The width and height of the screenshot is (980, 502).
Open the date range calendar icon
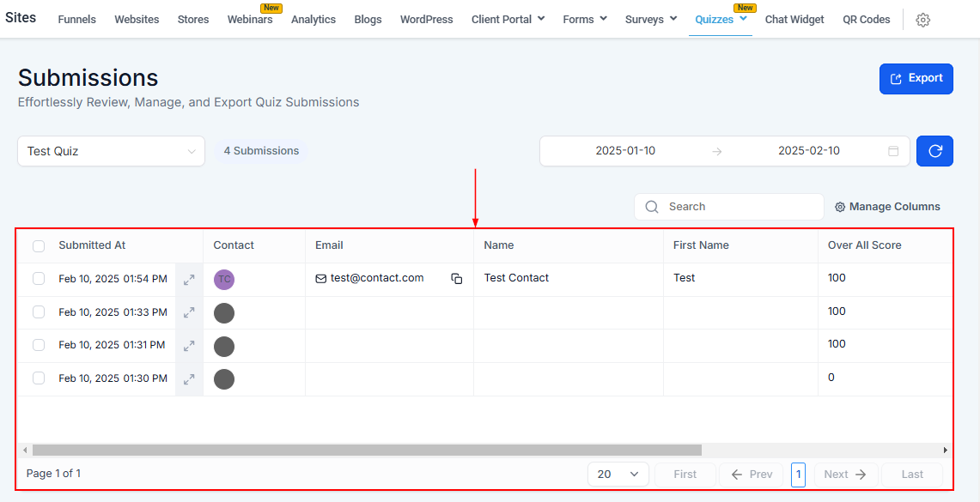tap(894, 151)
